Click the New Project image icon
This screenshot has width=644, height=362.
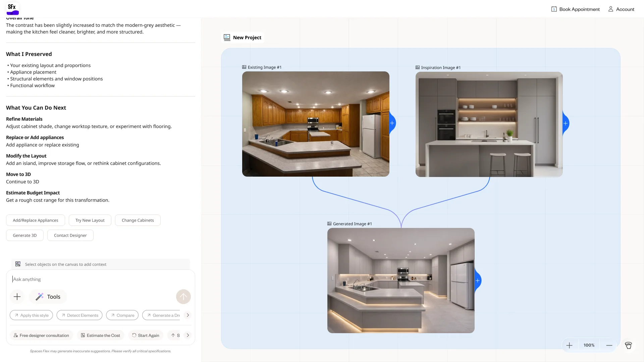pos(227,38)
